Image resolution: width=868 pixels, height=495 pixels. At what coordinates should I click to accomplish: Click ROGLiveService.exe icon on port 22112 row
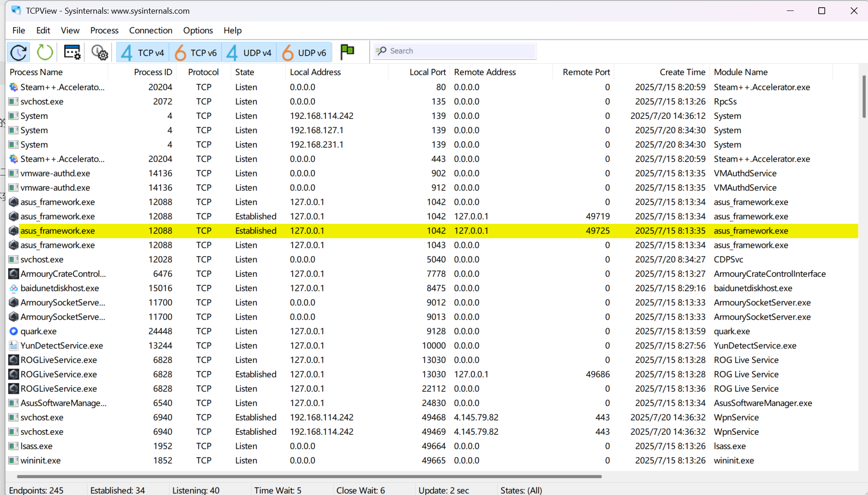(x=14, y=389)
